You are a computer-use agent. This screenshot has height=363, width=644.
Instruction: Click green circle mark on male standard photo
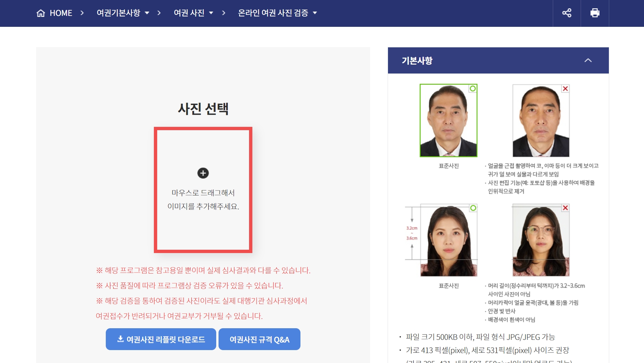click(x=473, y=88)
